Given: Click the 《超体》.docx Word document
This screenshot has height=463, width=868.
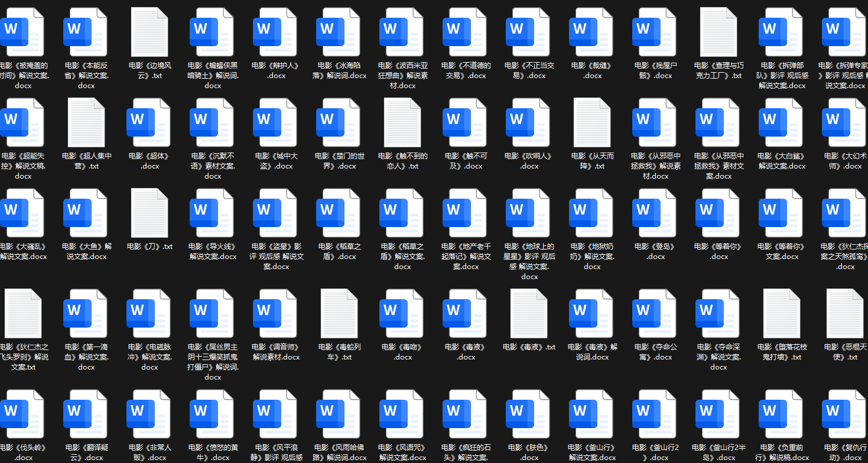Looking at the screenshot, I should [x=149, y=122].
